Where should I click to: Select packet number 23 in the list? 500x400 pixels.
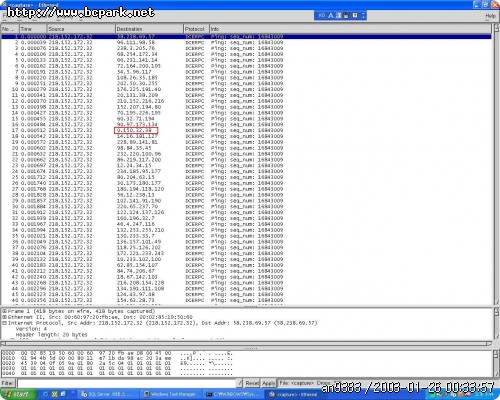246,165
